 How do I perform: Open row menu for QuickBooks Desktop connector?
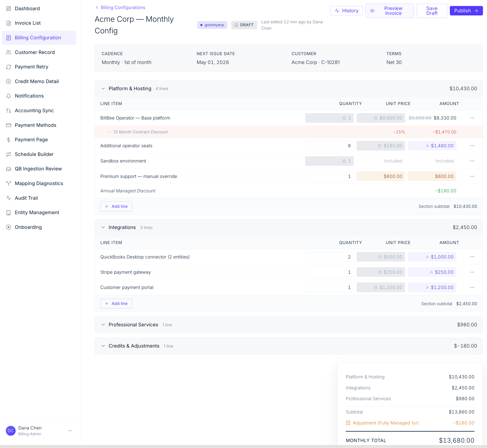pos(472,257)
